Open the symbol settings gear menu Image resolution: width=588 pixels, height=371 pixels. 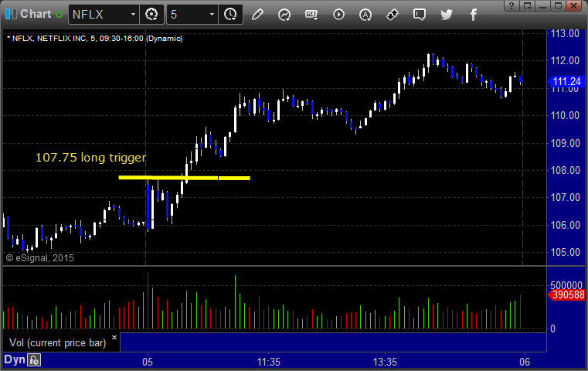click(151, 15)
